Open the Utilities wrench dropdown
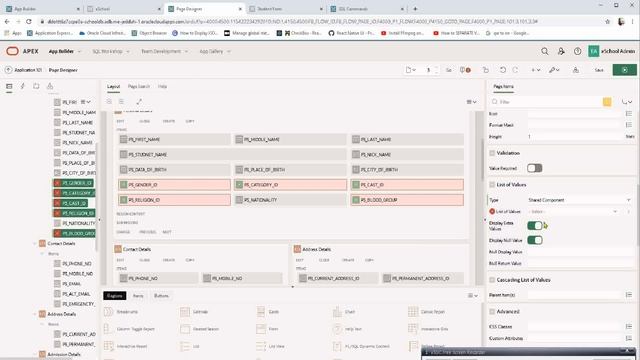This screenshot has height=360, width=640. pos(554,70)
